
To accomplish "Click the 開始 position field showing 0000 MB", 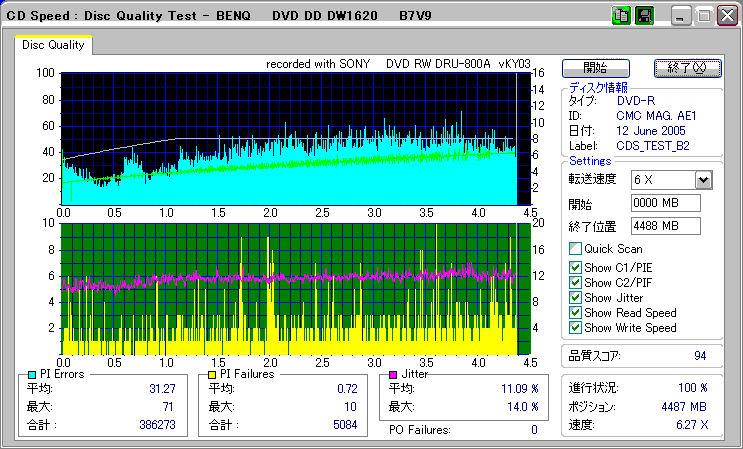I will click(666, 203).
